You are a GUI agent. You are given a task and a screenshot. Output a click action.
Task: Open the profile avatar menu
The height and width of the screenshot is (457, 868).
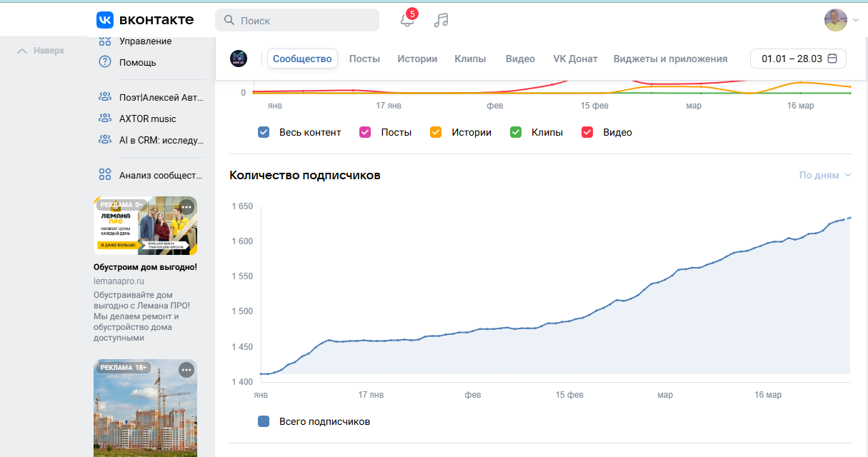pos(836,20)
